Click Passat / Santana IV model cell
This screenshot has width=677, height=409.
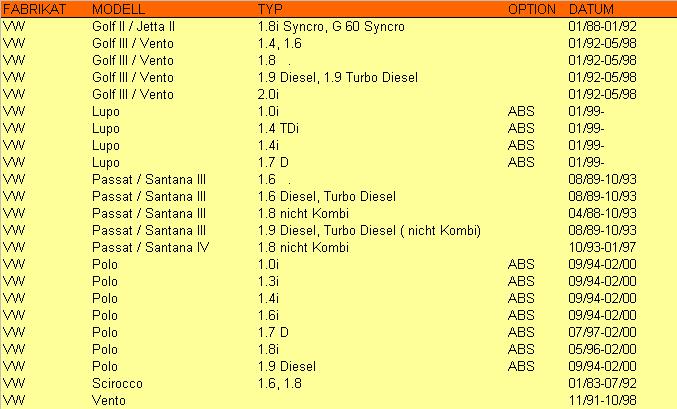click(150, 247)
